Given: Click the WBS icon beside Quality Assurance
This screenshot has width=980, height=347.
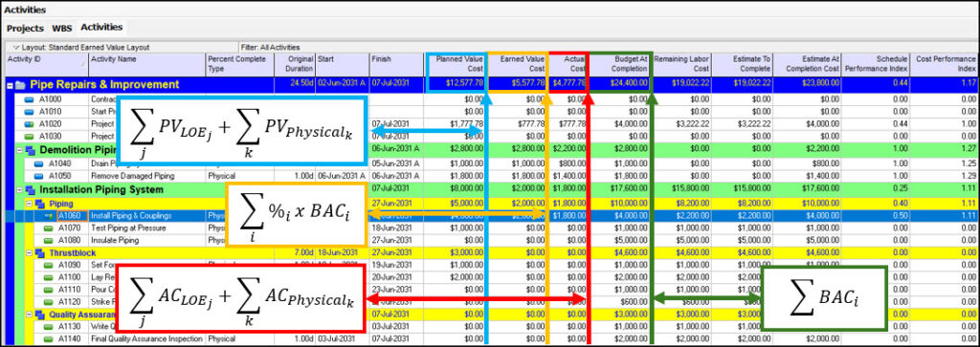Looking at the screenshot, I should click(40, 314).
